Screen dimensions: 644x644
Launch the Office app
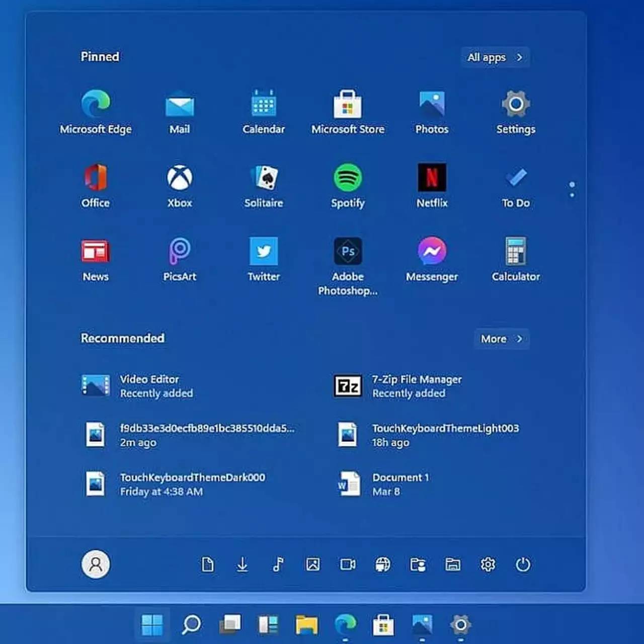click(x=96, y=186)
